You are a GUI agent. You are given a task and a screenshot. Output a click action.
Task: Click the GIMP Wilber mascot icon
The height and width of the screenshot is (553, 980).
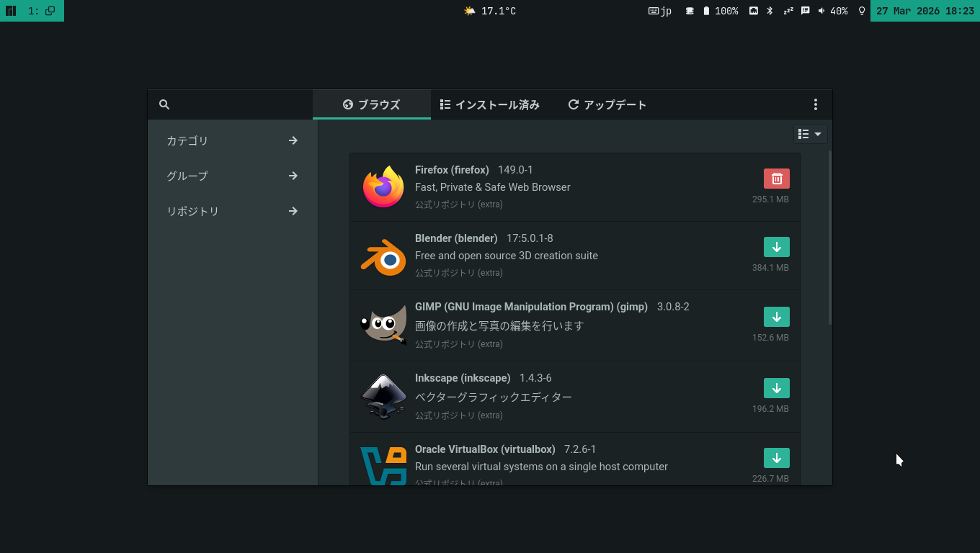tap(383, 325)
